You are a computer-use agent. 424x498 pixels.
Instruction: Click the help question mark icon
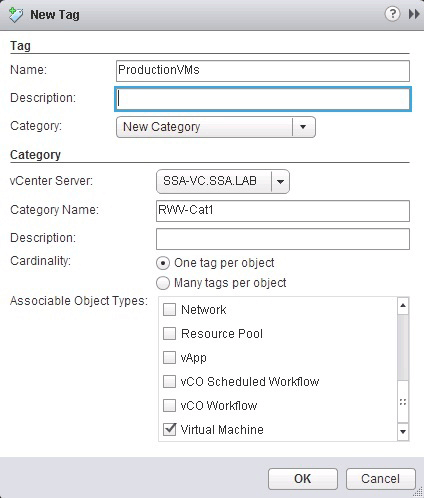[x=392, y=14]
